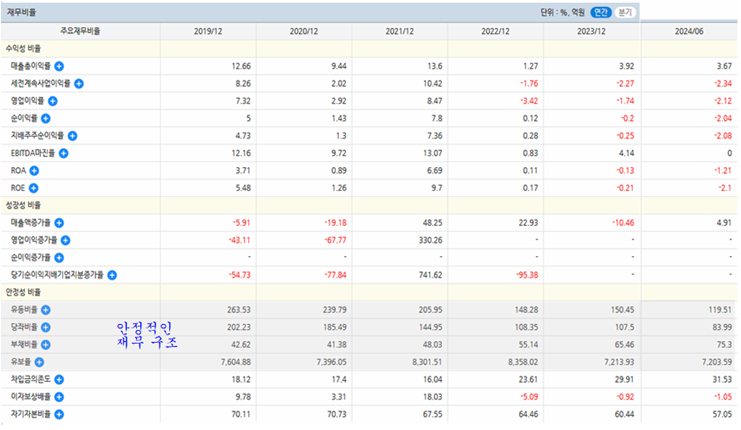Expand the ROA row details
The height and width of the screenshot is (430, 741).
pyautogui.click(x=33, y=170)
